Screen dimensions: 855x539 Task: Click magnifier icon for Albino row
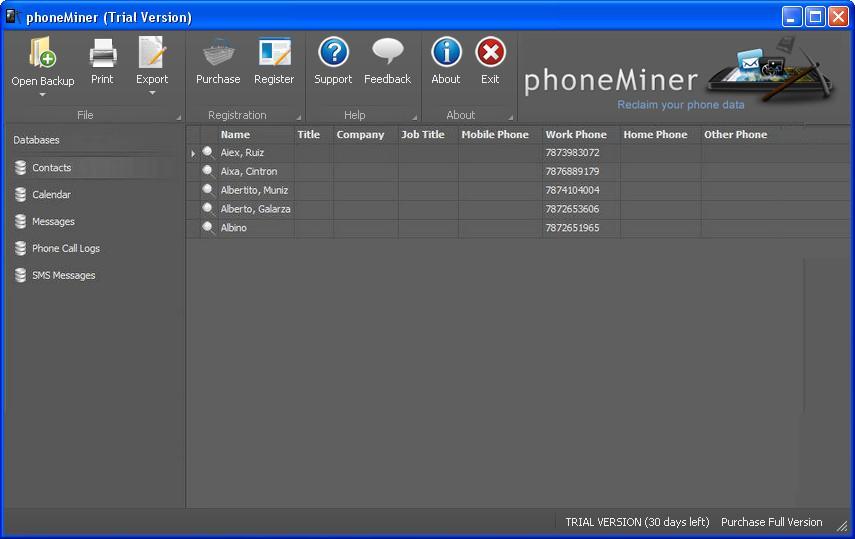coord(208,227)
